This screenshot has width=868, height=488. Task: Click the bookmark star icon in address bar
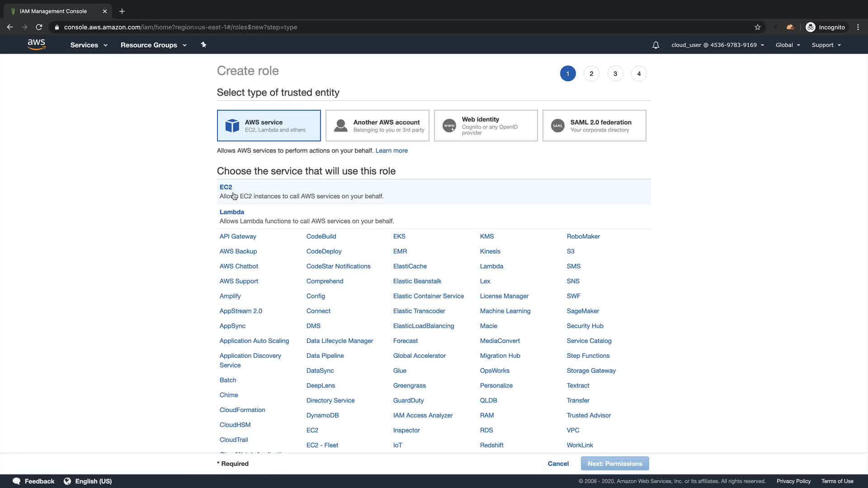coord(758,27)
